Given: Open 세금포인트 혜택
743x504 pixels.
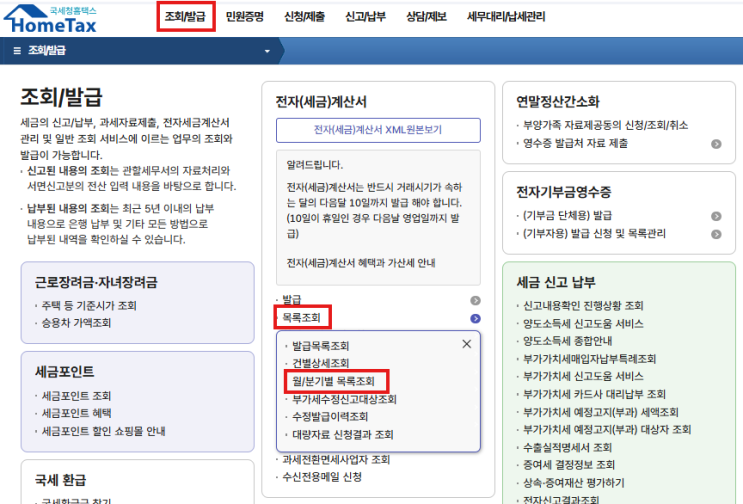Looking at the screenshot, I should pos(76,413).
